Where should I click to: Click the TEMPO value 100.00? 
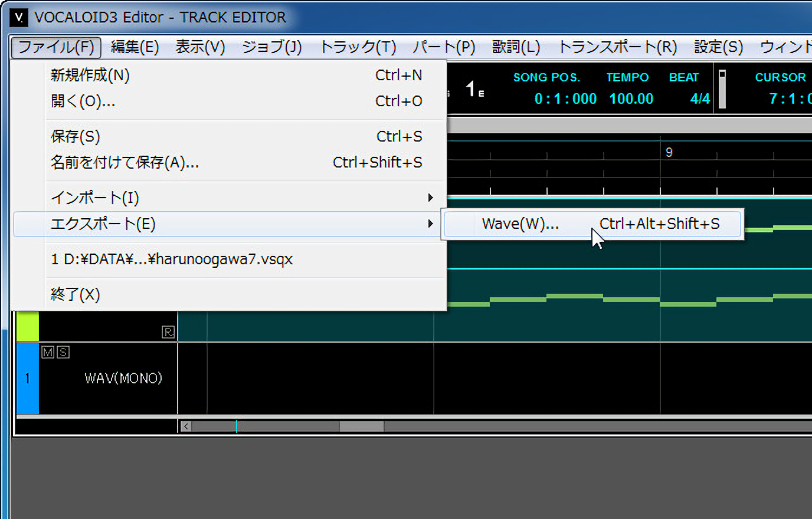(x=631, y=98)
